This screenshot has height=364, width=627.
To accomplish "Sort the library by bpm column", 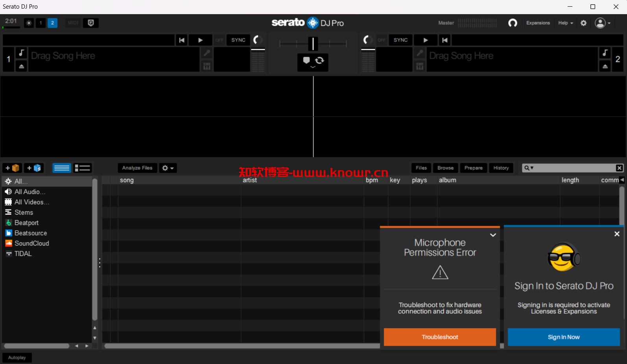I will pyautogui.click(x=372, y=180).
